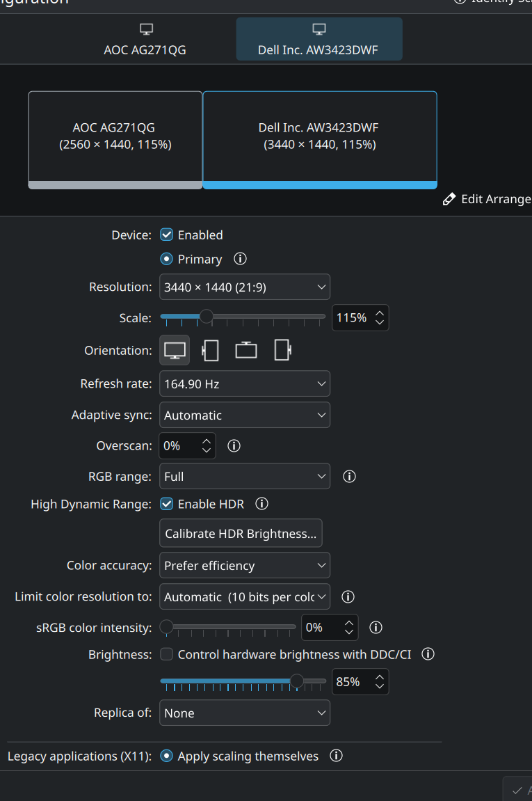Viewport: 532px width, 801px height.
Task: Toggle the Enable HDR checkbox
Action: 166,505
